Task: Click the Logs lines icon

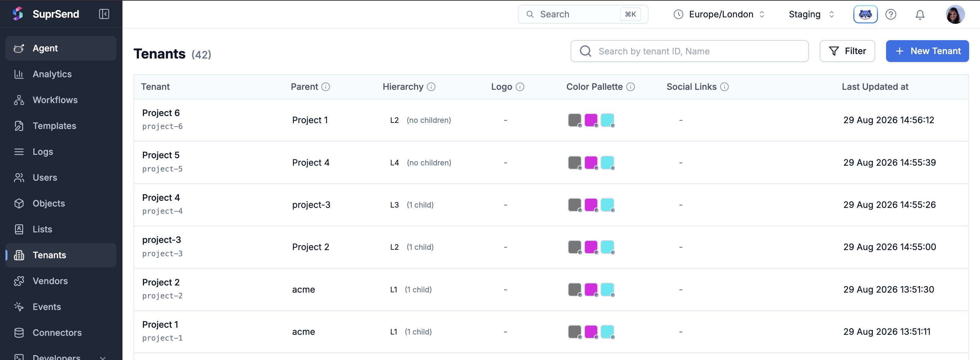Action: point(19,151)
